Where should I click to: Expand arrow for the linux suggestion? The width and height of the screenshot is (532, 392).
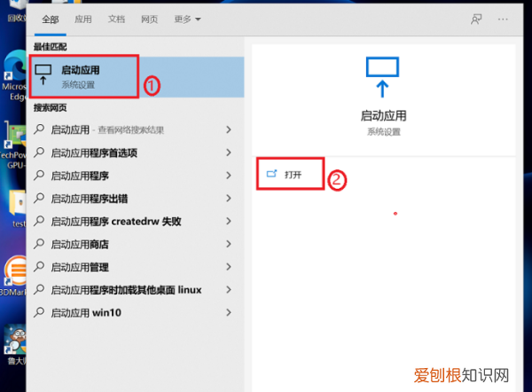[229, 290]
